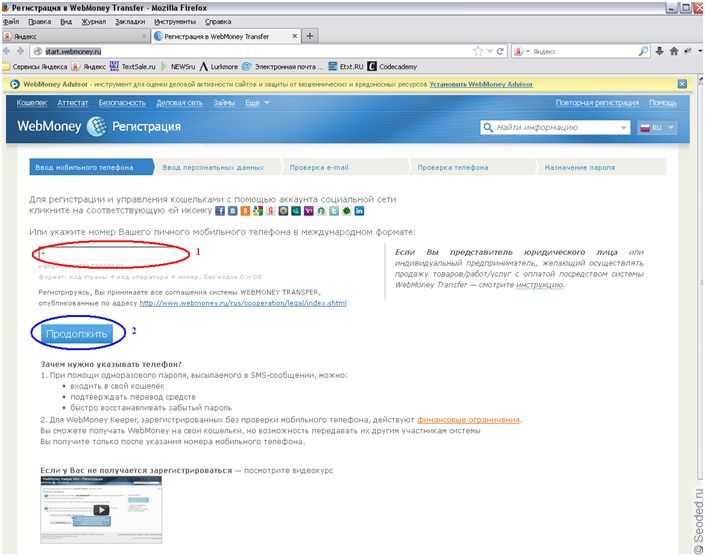Screen dimensions: 705x556
Task: Open the Инструменты menu
Action: click(175, 22)
